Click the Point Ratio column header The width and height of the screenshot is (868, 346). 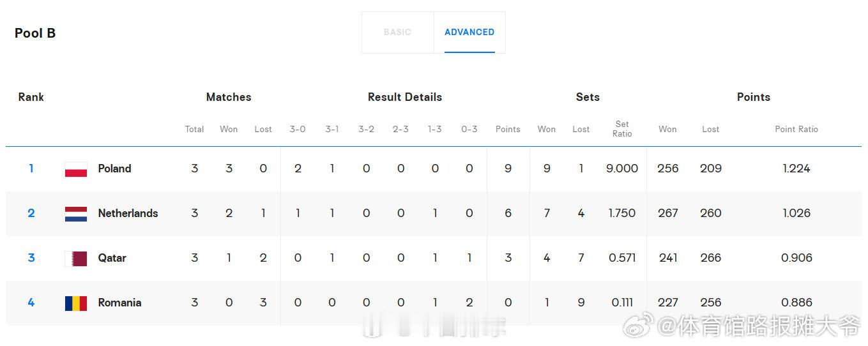pyautogui.click(x=796, y=129)
